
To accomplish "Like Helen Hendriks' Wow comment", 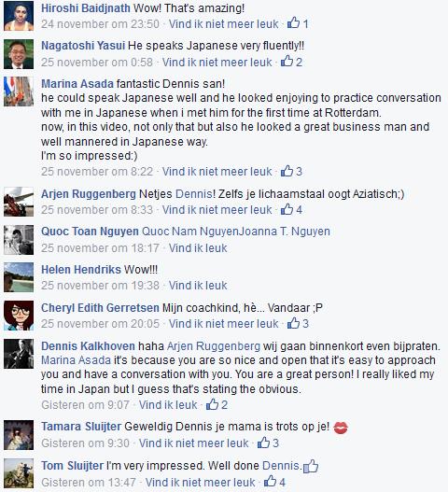I will 198,286.
